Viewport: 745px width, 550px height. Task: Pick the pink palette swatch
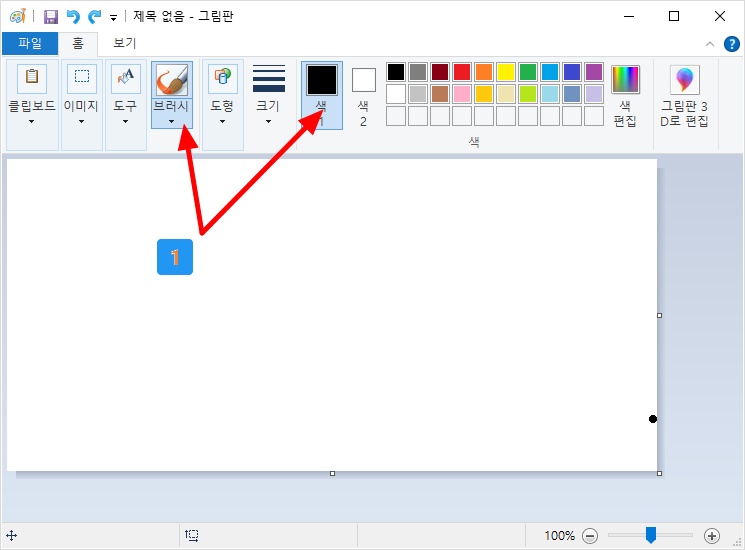tap(462, 94)
